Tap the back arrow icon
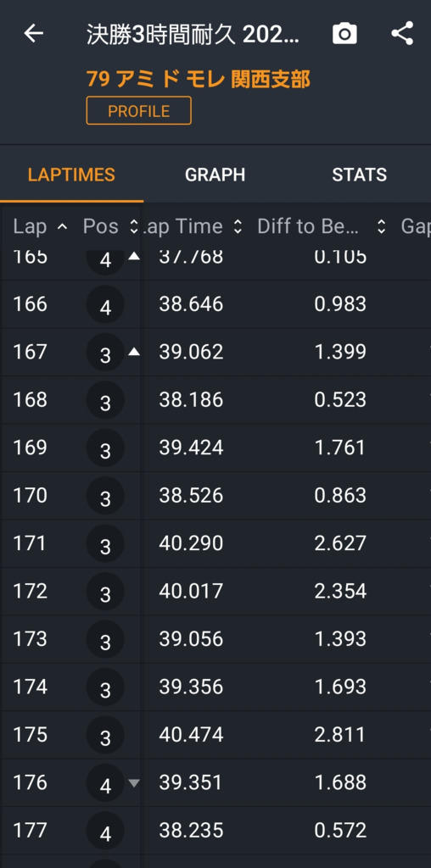The width and height of the screenshot is (431, 868). coord(33,34)
